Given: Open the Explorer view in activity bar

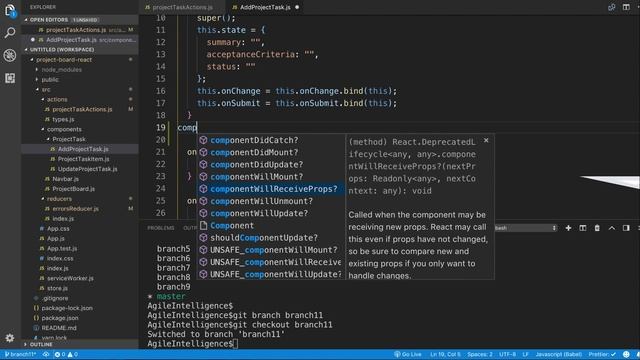Looking at the screenshot, I should pyautogui.click(x=10, y=10).
